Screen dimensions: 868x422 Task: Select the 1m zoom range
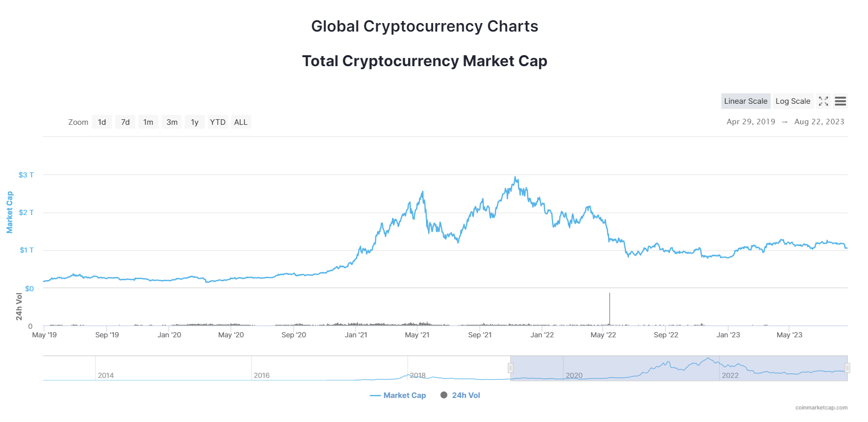click(x=148, y=122)
